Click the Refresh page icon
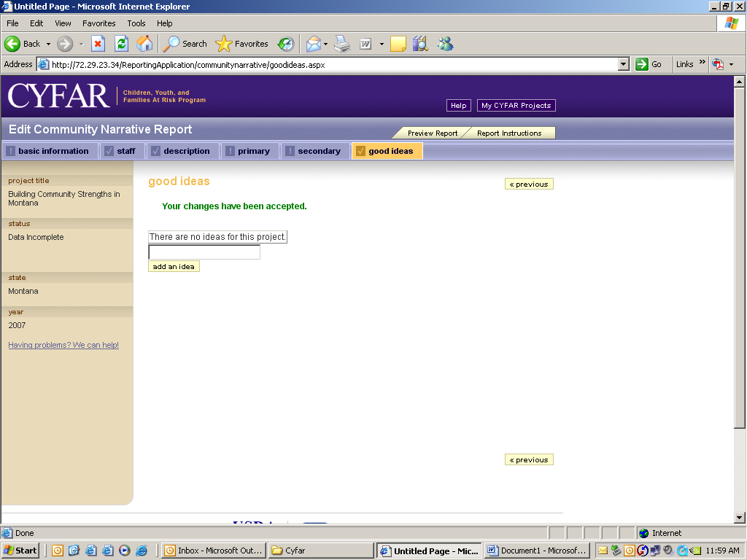 tap(121, 44)
